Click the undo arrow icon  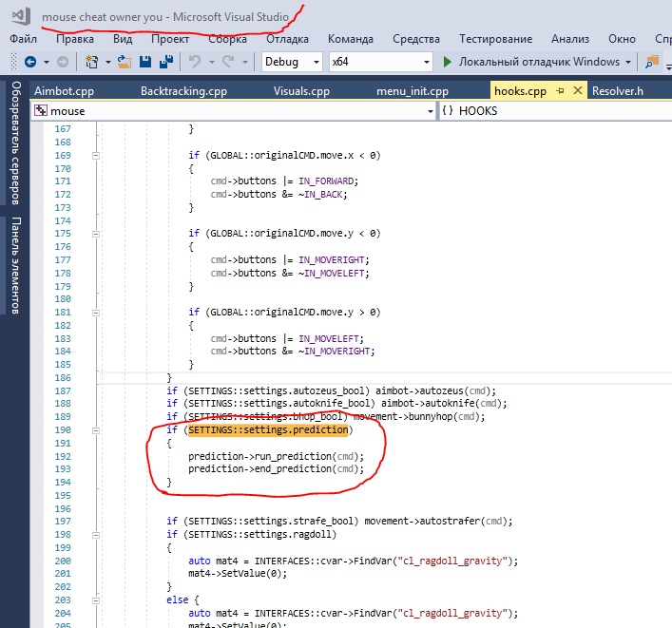(x=195, y=62)
